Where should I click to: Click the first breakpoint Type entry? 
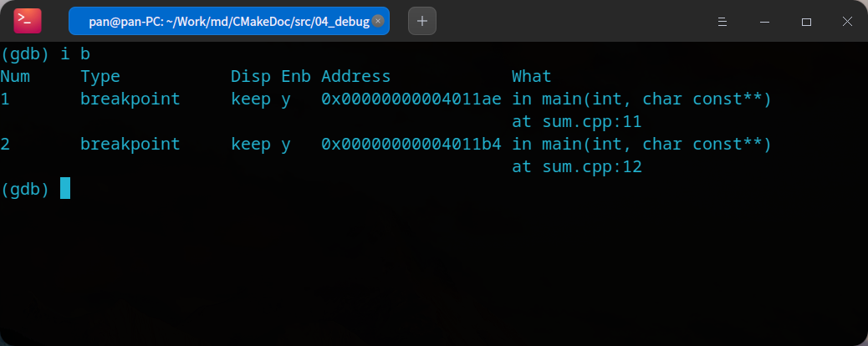(x=130, y=99)
